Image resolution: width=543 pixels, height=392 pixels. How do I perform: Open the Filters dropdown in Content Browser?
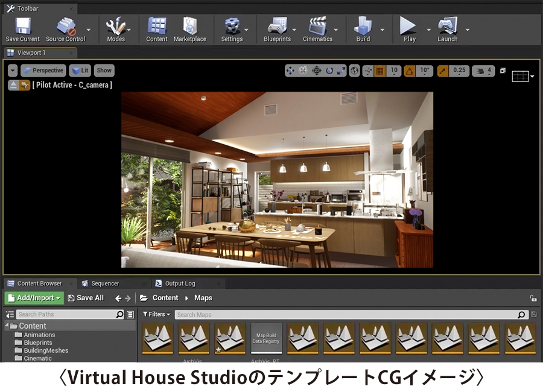(156, 314)
